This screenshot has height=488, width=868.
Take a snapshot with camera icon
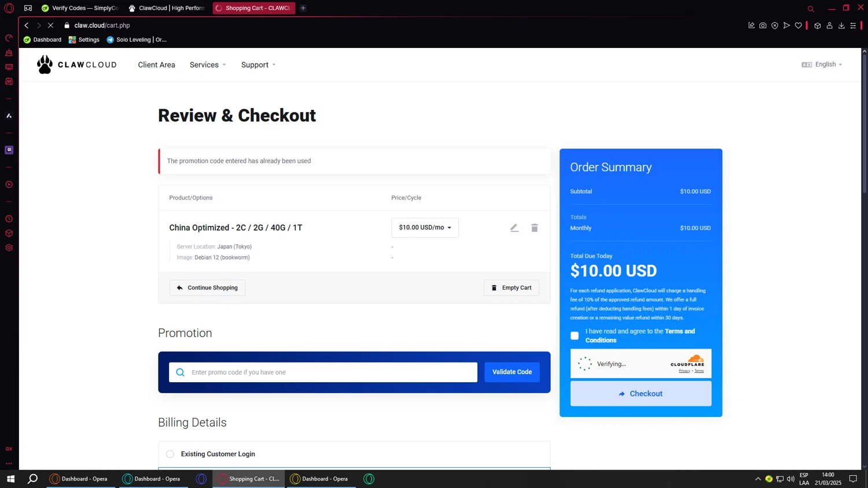(x=763, y=25)
